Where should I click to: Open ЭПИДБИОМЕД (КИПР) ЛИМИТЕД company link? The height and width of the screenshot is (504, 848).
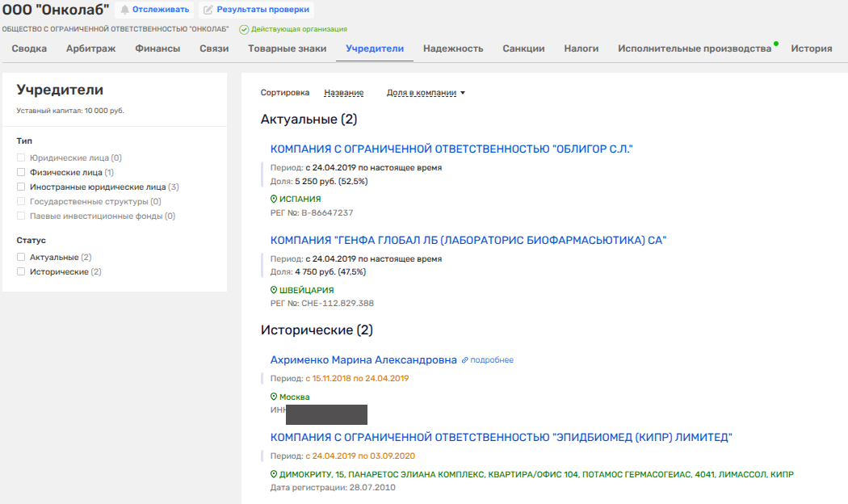tap(502, 437)
